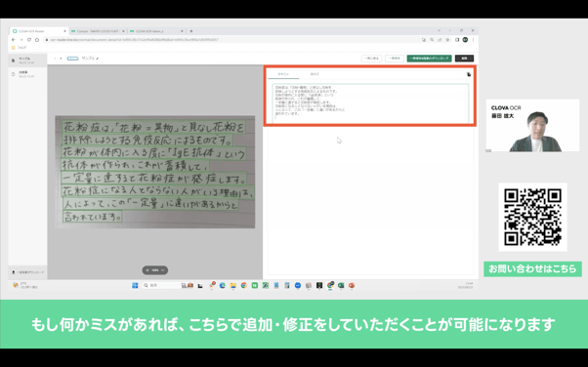Click the green save-and-download results button
The height and width of the screenshot is (367, 588).
430,59
